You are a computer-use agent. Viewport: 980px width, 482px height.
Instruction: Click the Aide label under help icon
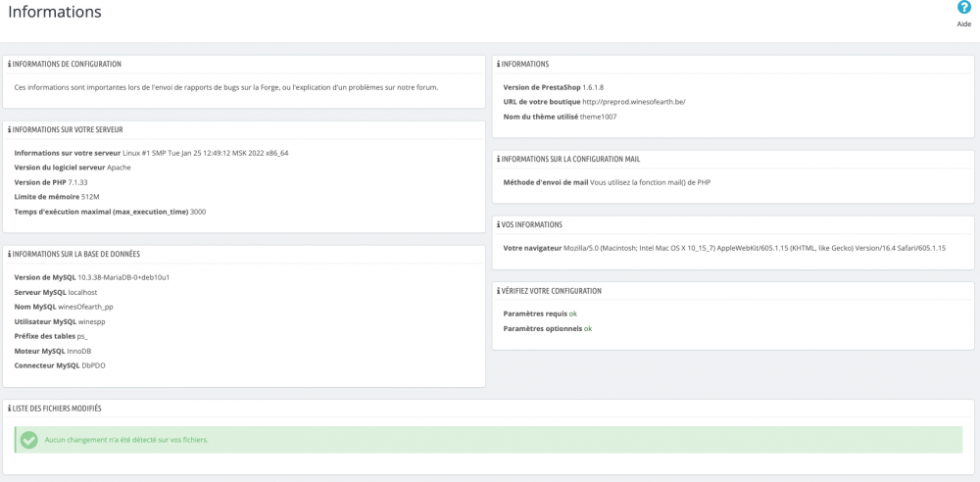point(963,24)
